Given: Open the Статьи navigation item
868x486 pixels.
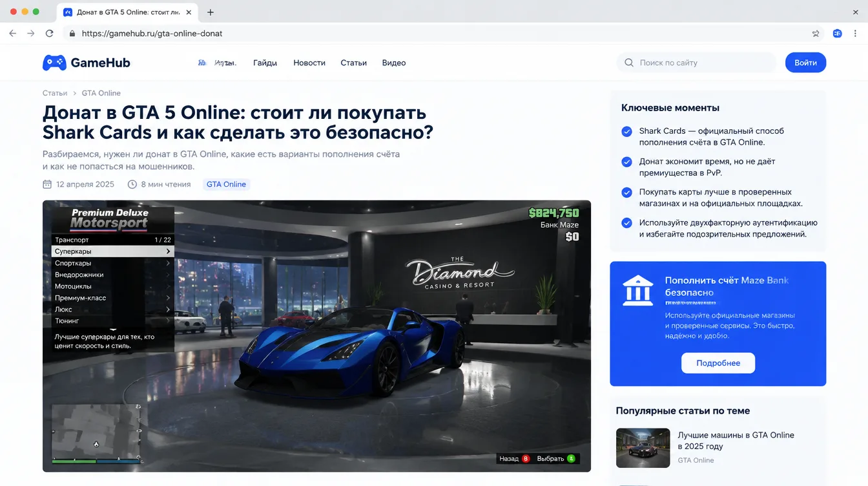Looking at the screenshot, I should click(354, 63).
